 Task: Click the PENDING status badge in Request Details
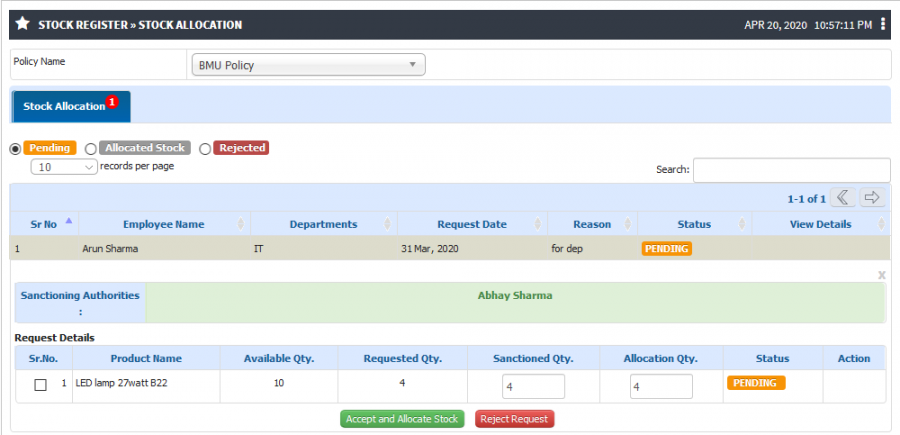tap(756, 383)
